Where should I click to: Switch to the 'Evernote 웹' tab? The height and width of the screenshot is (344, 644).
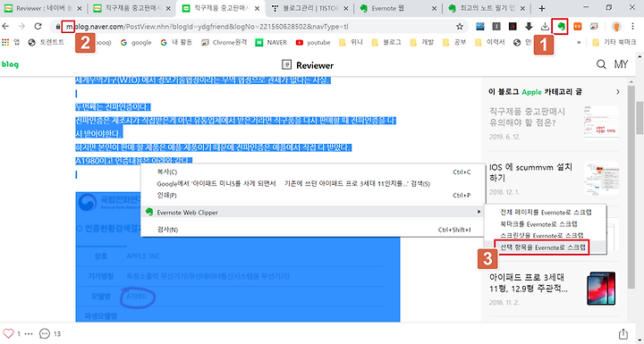[396, 8]
